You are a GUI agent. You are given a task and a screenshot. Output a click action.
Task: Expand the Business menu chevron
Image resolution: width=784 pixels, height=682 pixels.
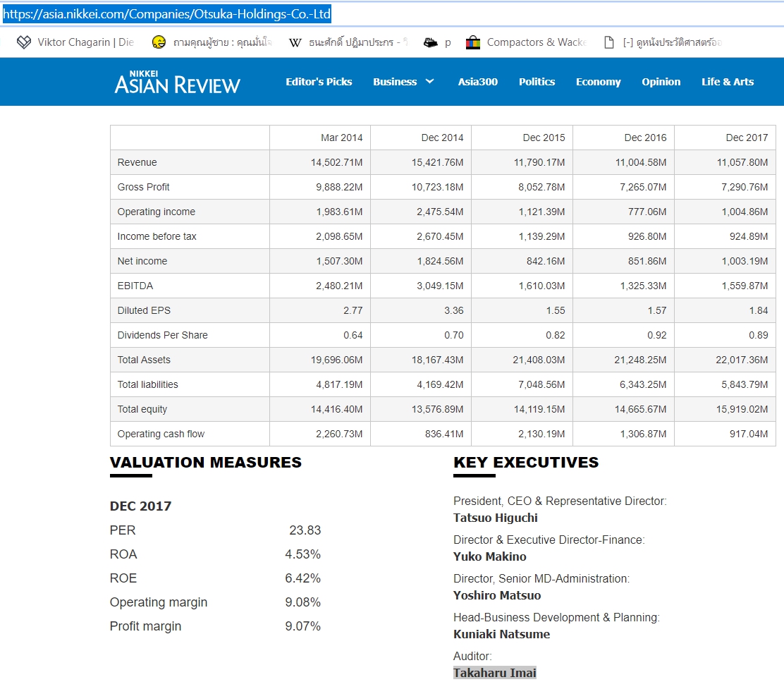pos(429,82)
